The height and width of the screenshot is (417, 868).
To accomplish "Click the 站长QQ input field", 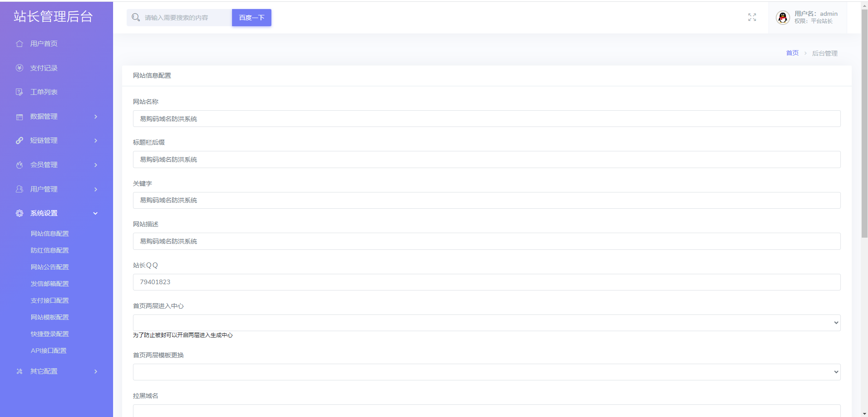I will [x=486, y=282].
